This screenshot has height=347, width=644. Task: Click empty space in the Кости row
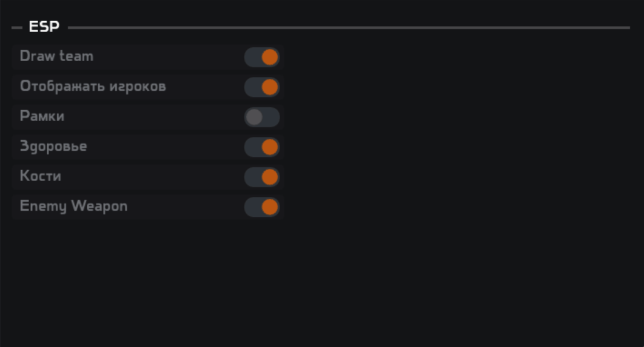[152, 177]
